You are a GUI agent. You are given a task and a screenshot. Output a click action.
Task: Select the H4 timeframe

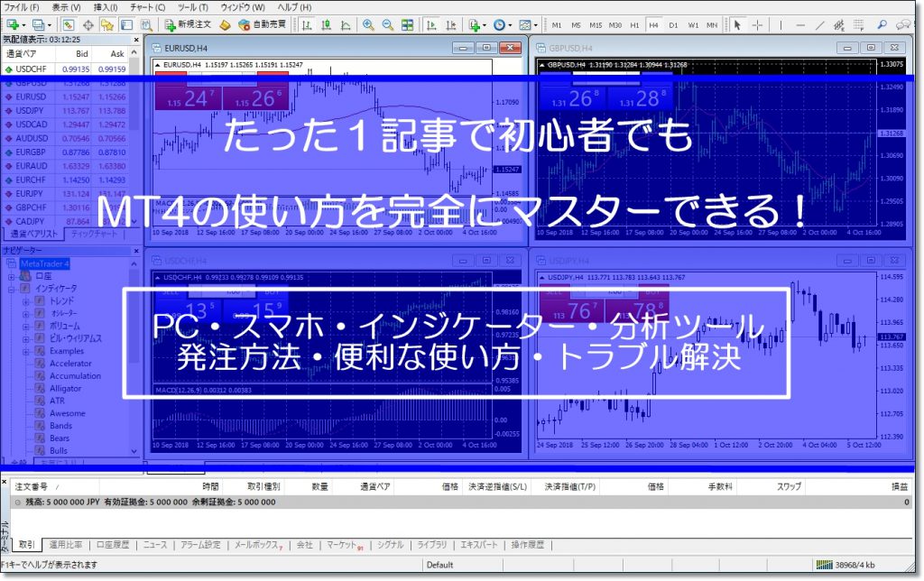pyautogui.click(x=653, y=25)
